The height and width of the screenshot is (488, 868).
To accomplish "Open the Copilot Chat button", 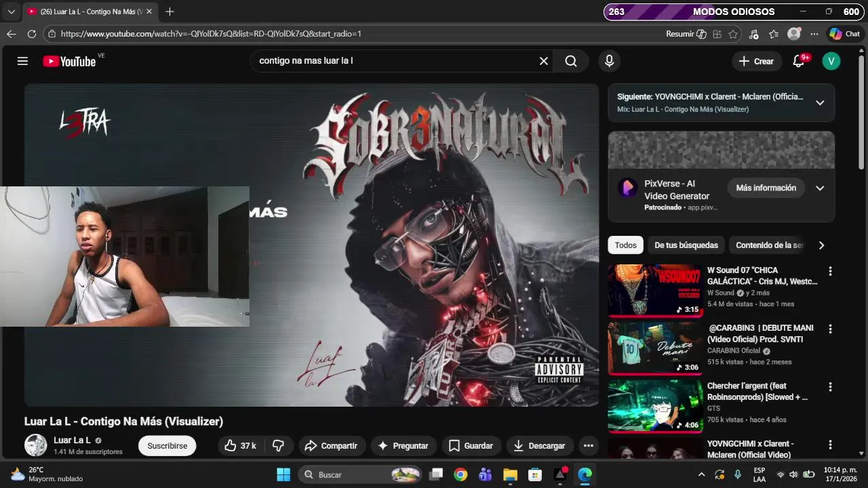I will coord(844,34).
